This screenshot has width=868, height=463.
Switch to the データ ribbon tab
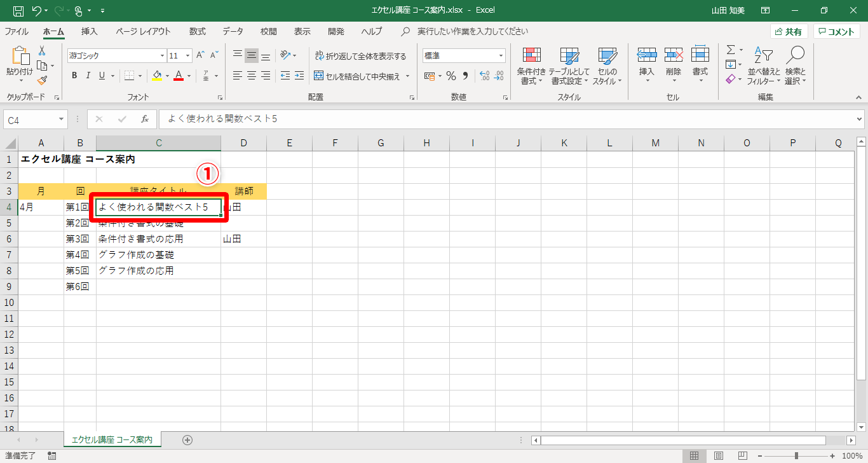pos(233,31)
